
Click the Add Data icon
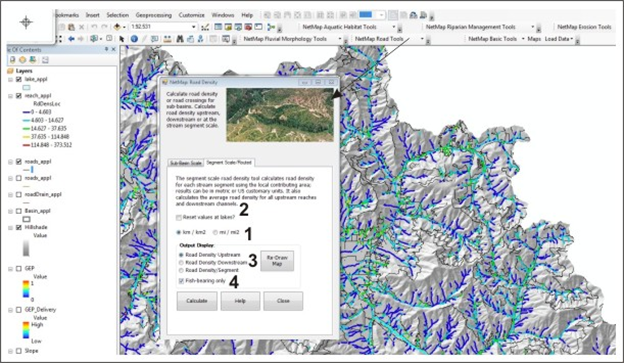click(117, 27)
